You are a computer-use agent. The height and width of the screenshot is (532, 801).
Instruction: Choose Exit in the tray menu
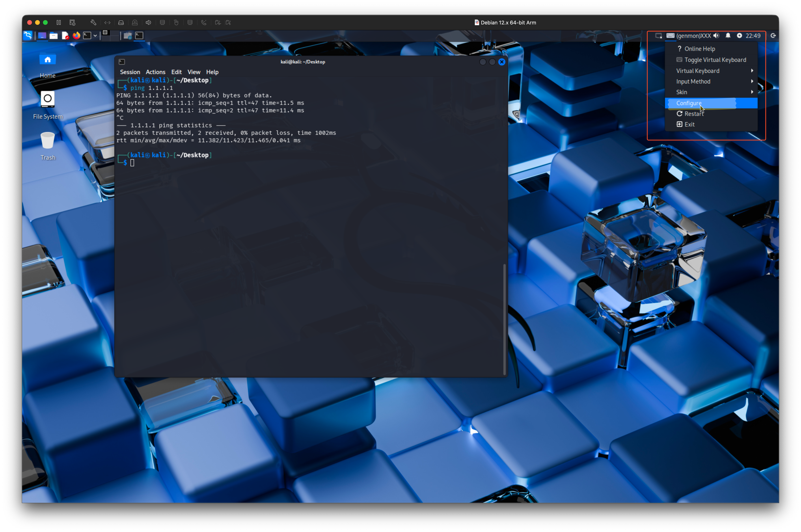pos(711,124)
